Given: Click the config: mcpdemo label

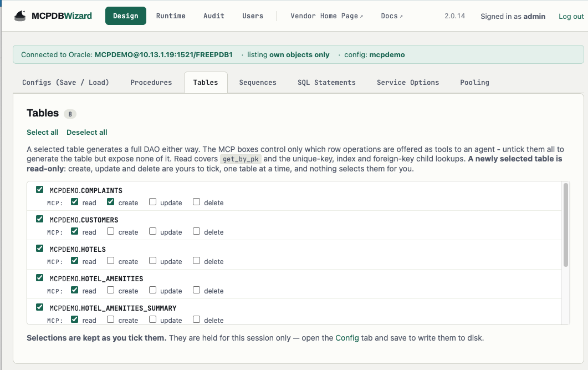Looking at the screenshot, I should [x=374, y=54].
